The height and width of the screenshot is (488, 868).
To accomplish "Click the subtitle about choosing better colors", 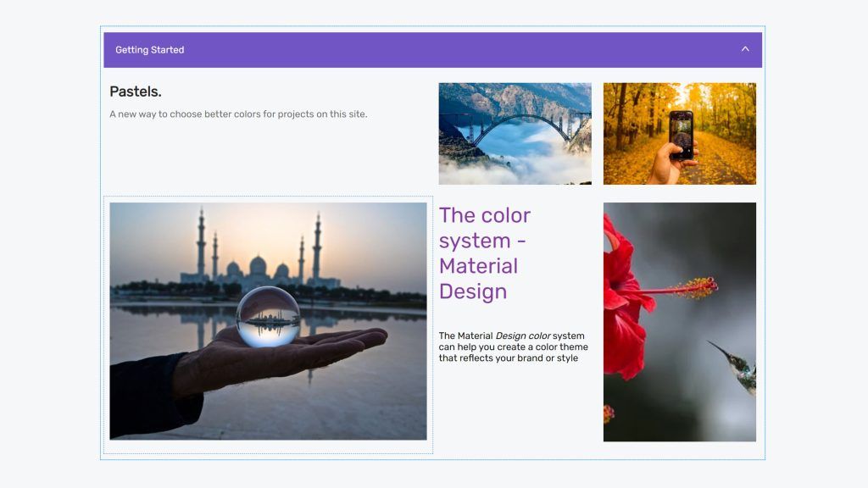I will pos(238,114).
